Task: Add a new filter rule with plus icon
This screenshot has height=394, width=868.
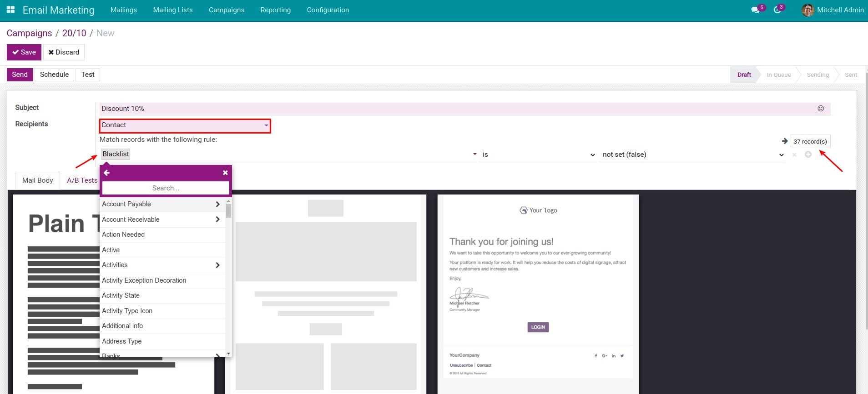Action: pos(808,155)
